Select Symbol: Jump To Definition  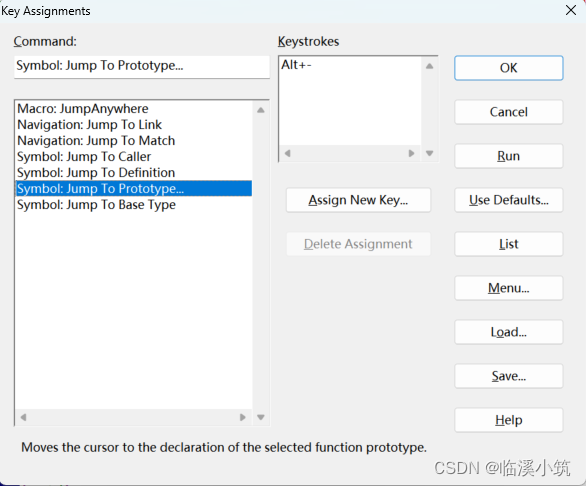click(x=134, y=172)
